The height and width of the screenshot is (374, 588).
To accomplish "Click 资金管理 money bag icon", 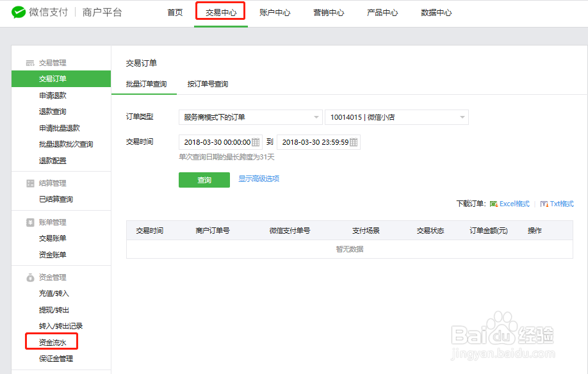I will click(x=30, y=277).
